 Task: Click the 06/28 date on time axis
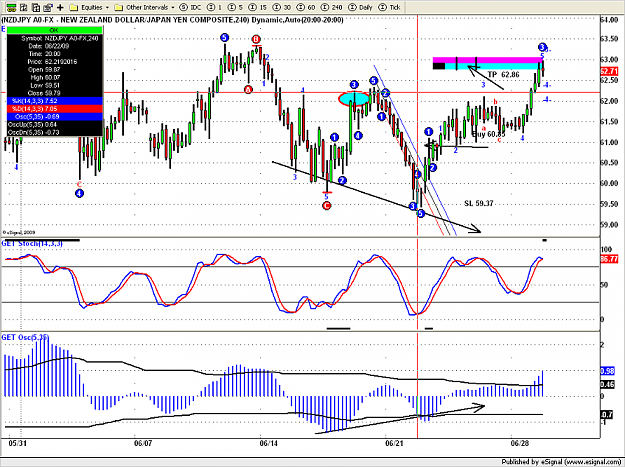coord(520,443)
